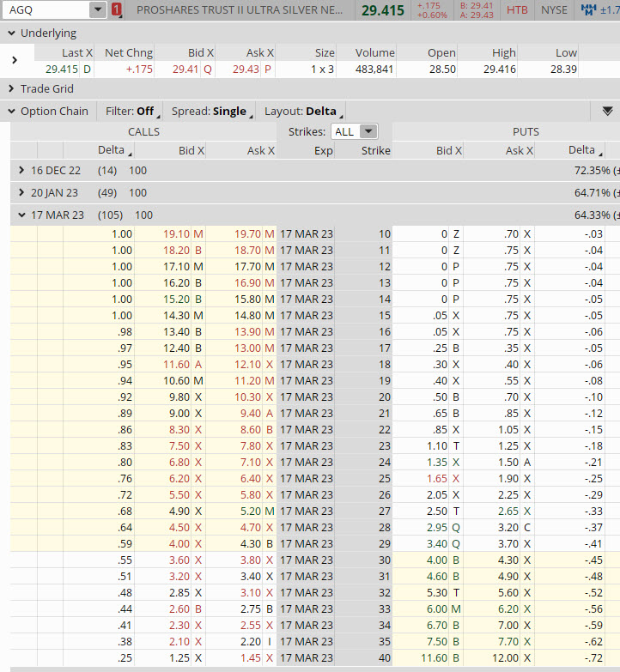
Task: Open the Layout Delta dropdown
Action: (305, 111)
